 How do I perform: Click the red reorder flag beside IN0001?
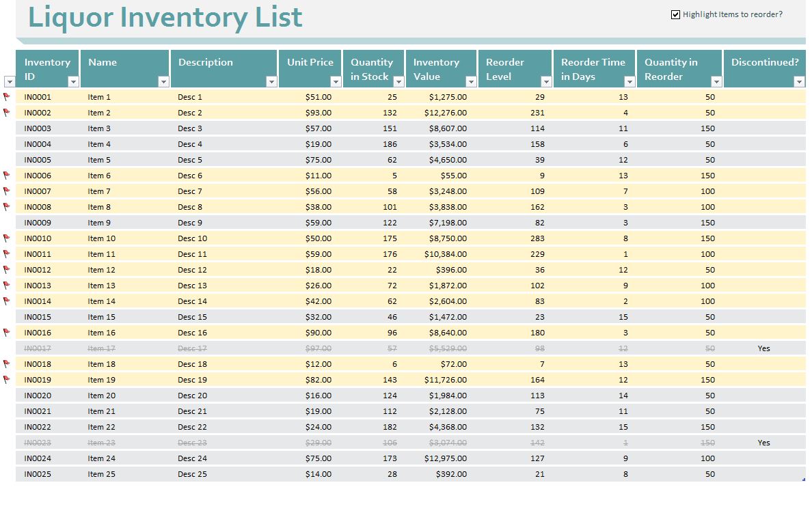6,97
